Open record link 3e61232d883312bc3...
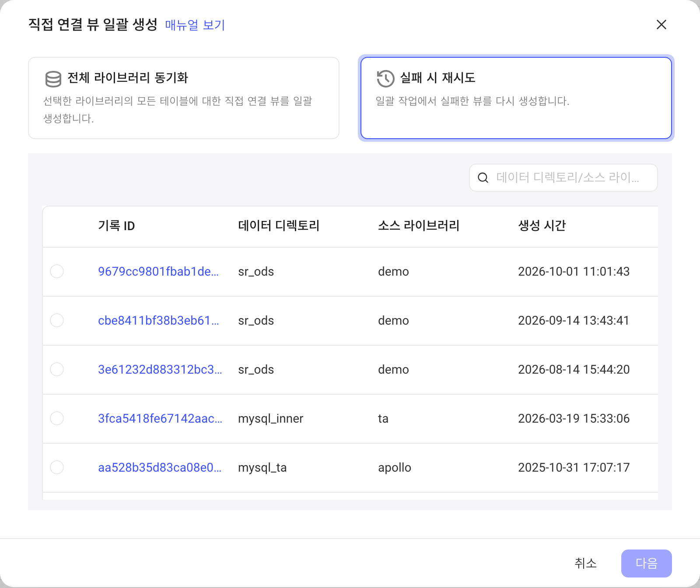700x588 pixels. 160,369
